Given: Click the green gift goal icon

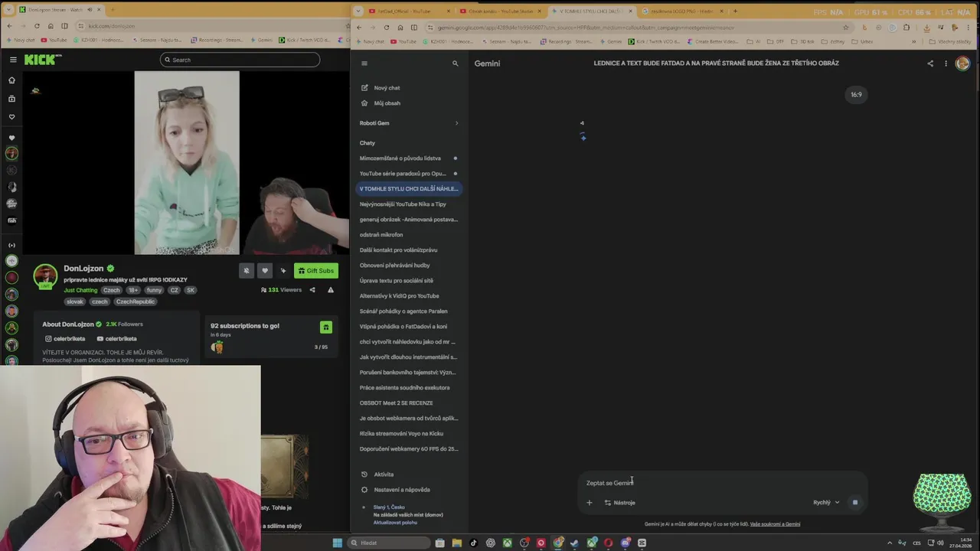Looking at the screenshot, I should click(x=325, y=328).
